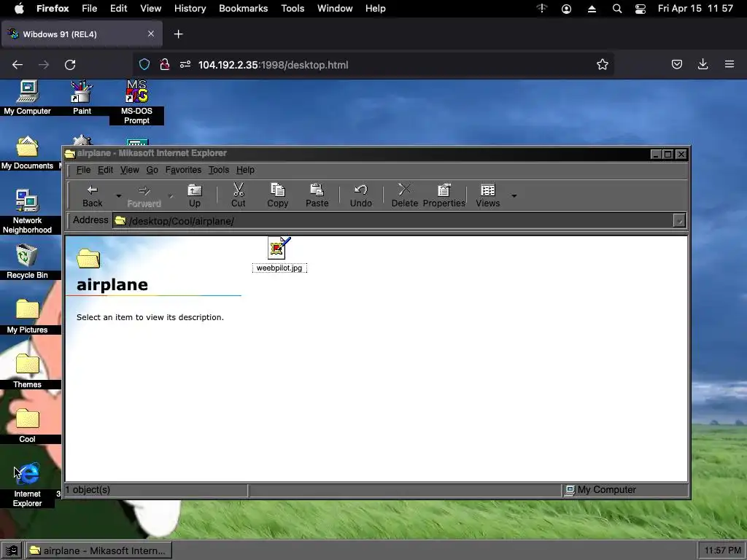Open My Computer desktop icon

27,98
